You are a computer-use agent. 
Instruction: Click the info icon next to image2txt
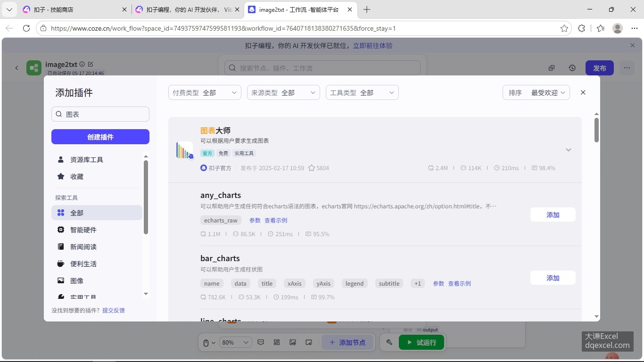point(82,64)
